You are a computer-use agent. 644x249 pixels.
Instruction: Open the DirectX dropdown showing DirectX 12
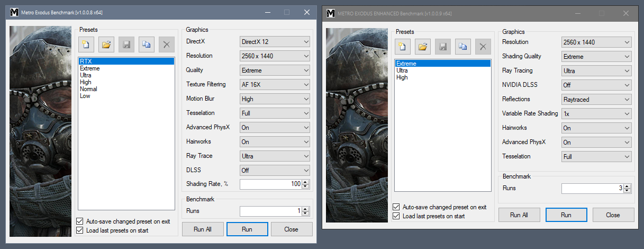click(275, 41)
